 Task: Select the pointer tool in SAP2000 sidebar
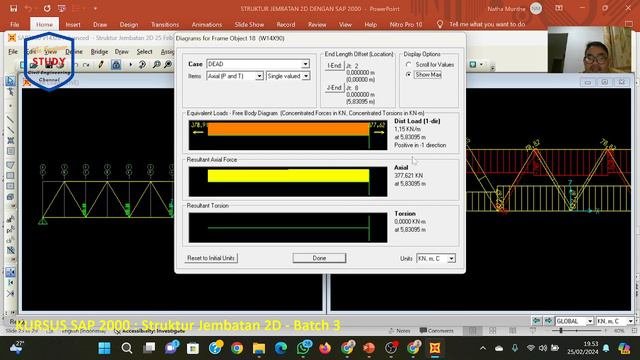(11, 80)
